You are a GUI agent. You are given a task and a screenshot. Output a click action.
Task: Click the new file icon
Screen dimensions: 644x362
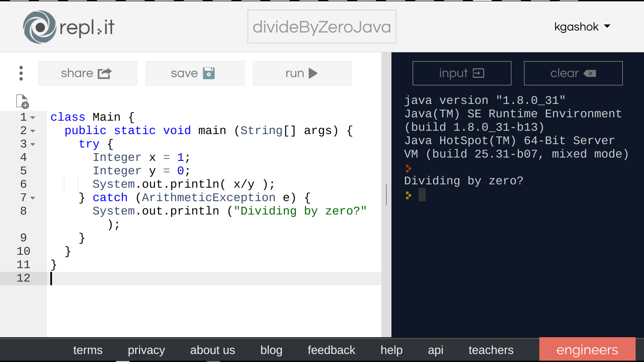click(22, 102)
